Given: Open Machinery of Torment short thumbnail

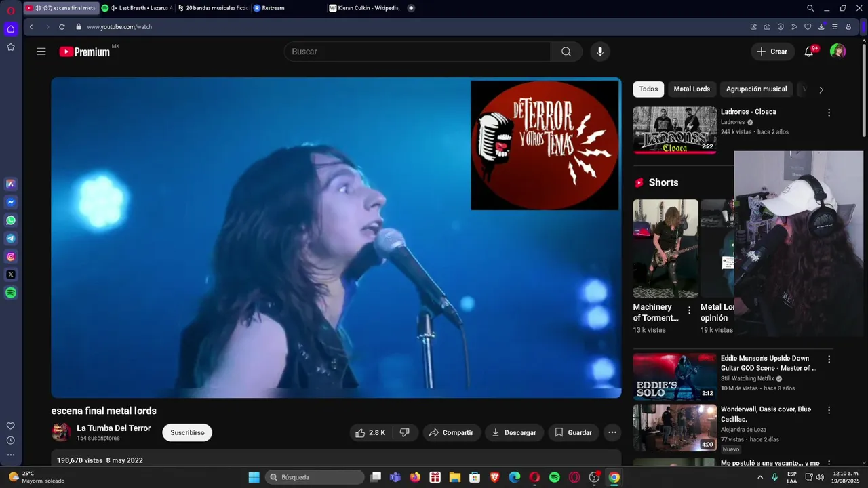Looking at the screenshot, I should click(x=665, y=249).
